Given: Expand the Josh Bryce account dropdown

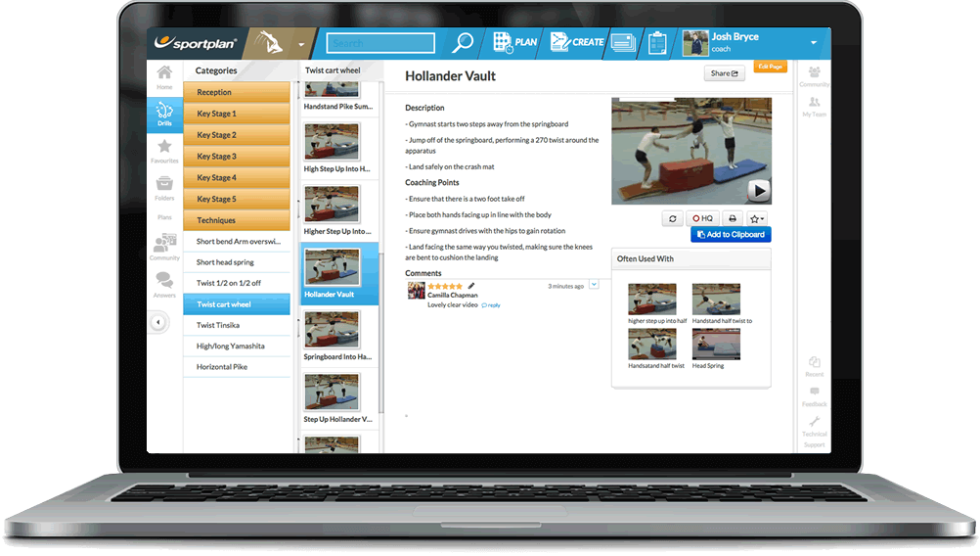Looking at the screenshot, I should point(813,42).
